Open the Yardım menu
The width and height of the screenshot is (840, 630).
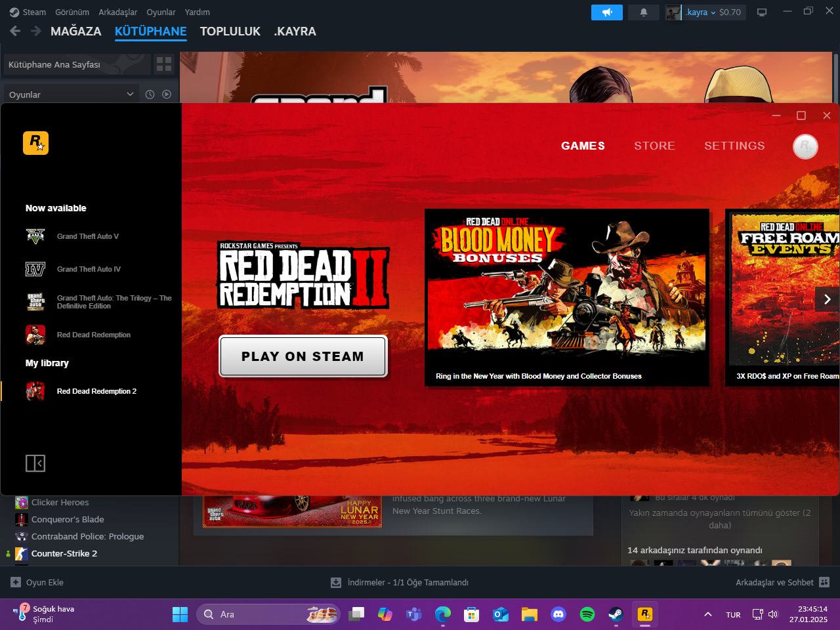(198, 12)
